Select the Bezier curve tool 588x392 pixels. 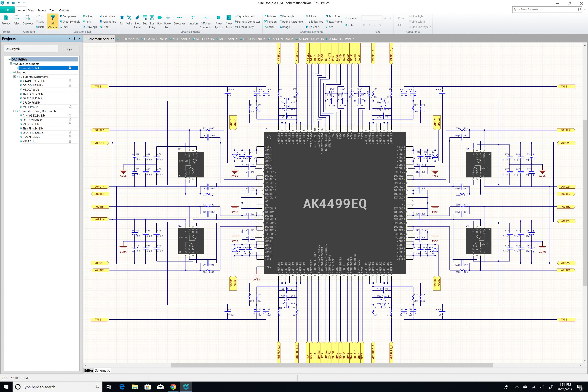click(269, 27)
